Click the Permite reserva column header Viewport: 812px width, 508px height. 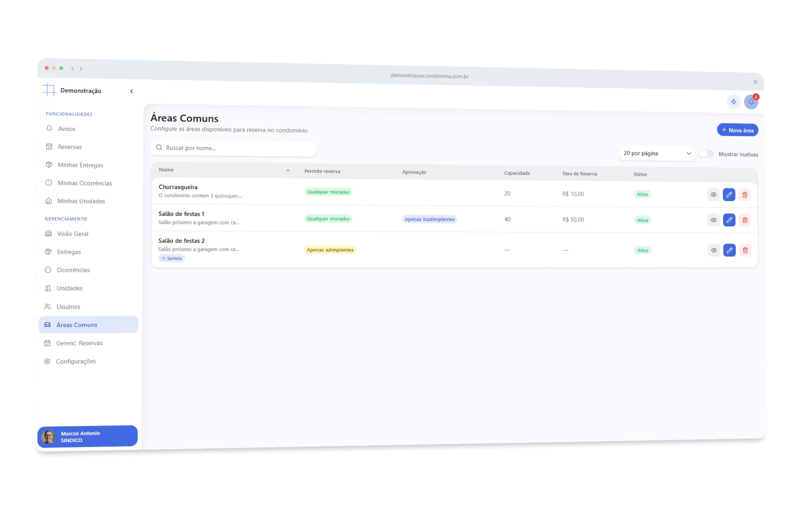pyautogui.click(x=322, y=171)
